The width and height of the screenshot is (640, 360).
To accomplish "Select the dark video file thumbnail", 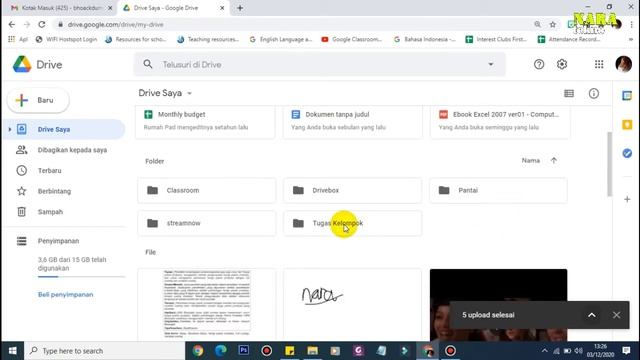I will (x=498, y=304).
